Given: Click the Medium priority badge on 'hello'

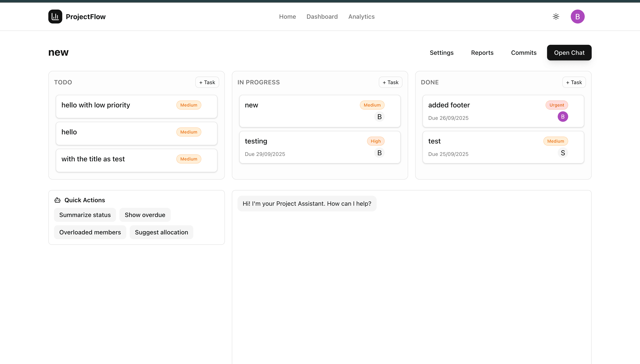Looking at the screenshot, I should coord(188,132).
